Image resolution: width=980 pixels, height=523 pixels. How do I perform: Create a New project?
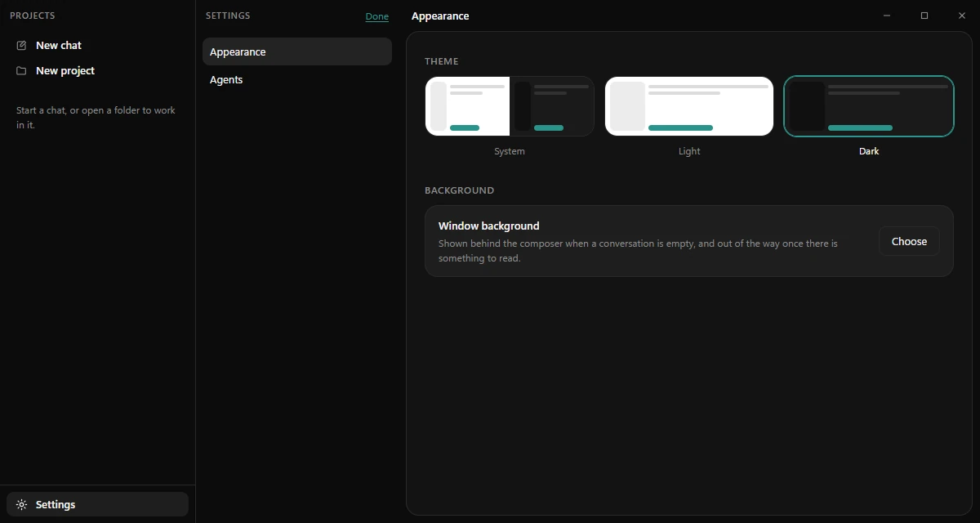pos(97,70)
